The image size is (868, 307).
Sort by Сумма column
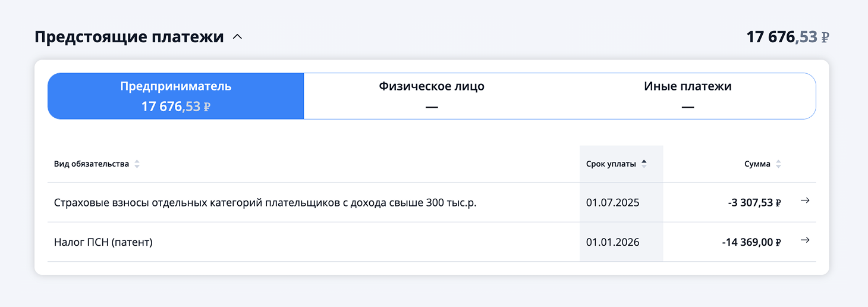(x=763, y=164)
